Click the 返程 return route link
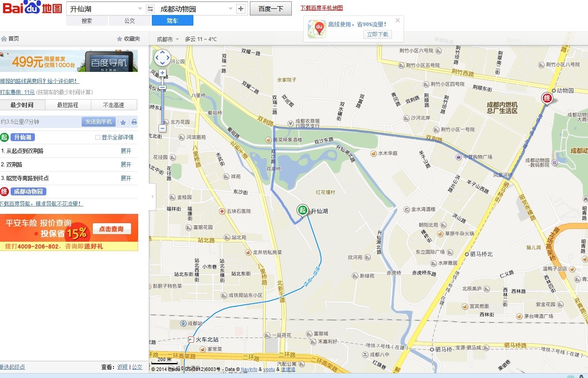Viewport: 588px width, 378px height. (x=122, y=367)
